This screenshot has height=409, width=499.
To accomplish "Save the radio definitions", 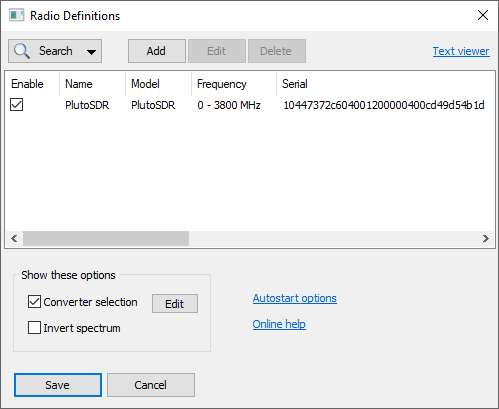I will point(58,385).
